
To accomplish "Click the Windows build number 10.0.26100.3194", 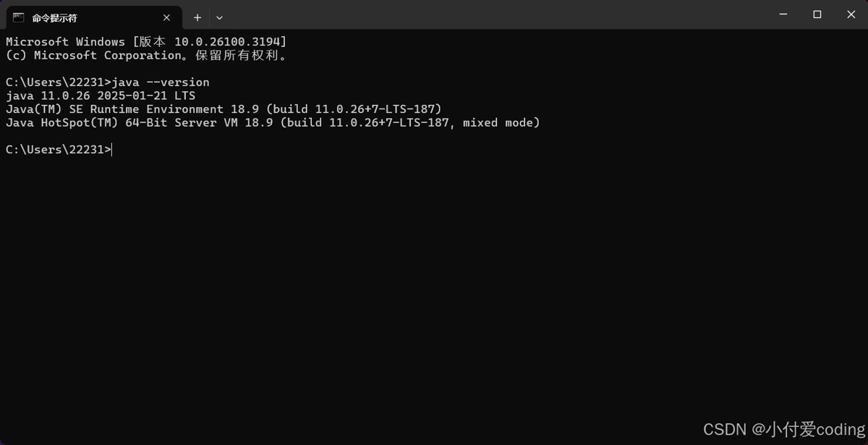I will tap(229, 42).
